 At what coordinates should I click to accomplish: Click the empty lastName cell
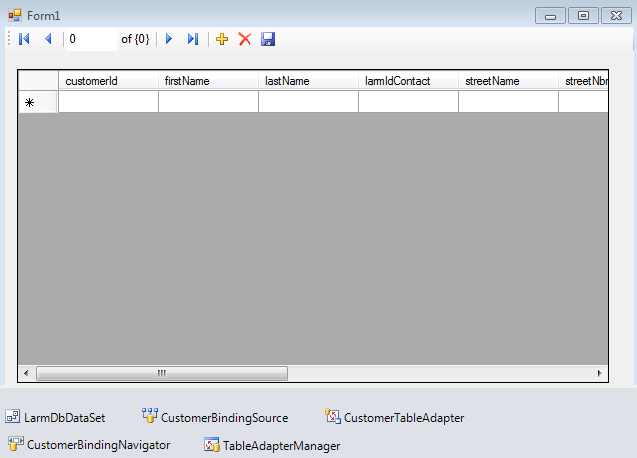coord(308,102)
